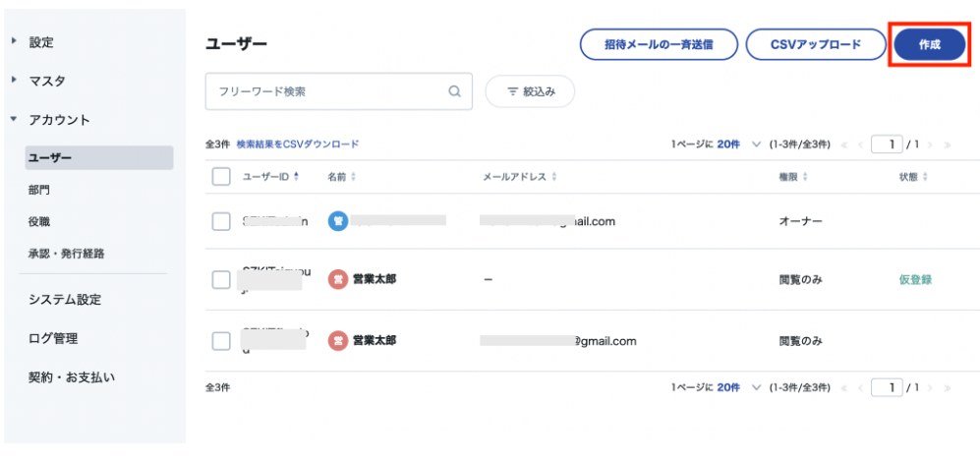Click 営業太郎 name in the 仮登録 row

[375, 280]
